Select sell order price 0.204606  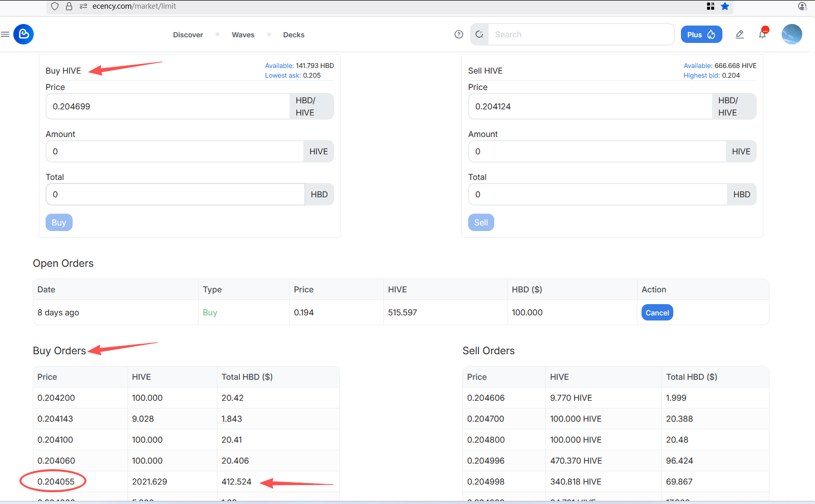pyautogui.click(x=486, y=398)
